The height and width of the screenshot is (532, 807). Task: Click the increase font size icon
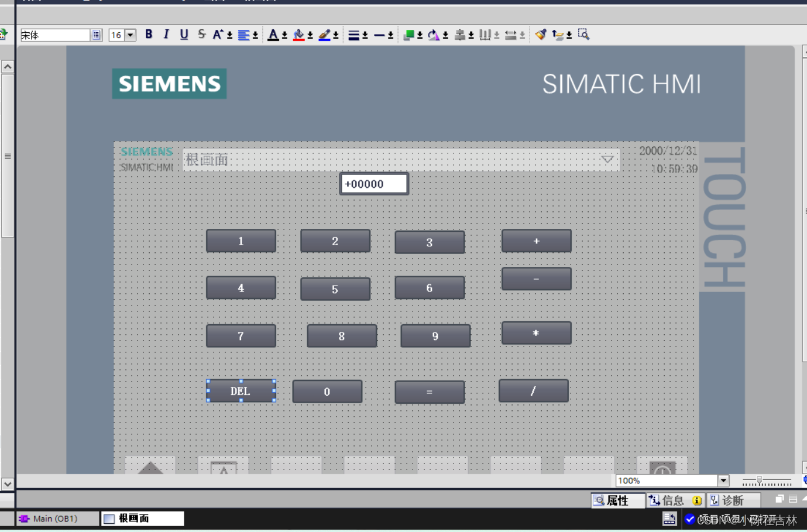click(x=218, y=35)
